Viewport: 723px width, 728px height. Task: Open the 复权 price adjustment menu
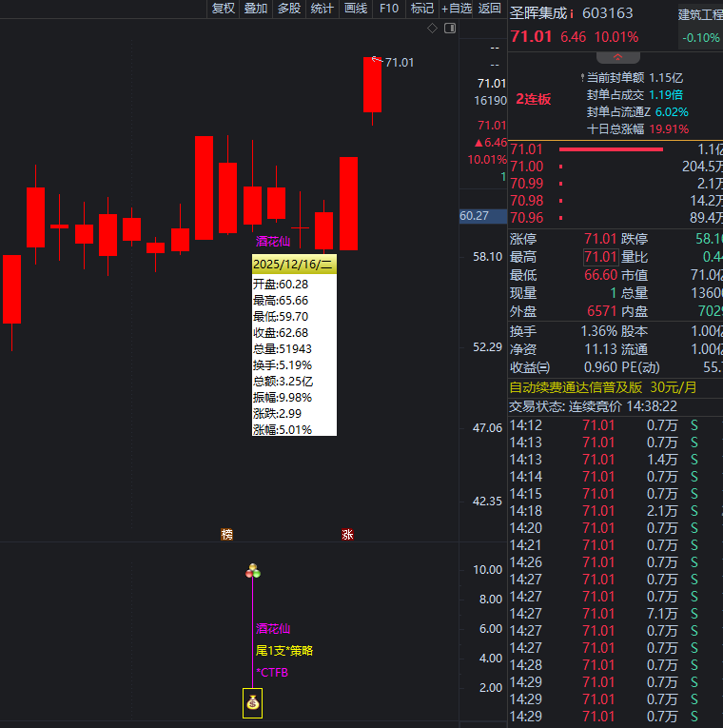tap(223, 9)
